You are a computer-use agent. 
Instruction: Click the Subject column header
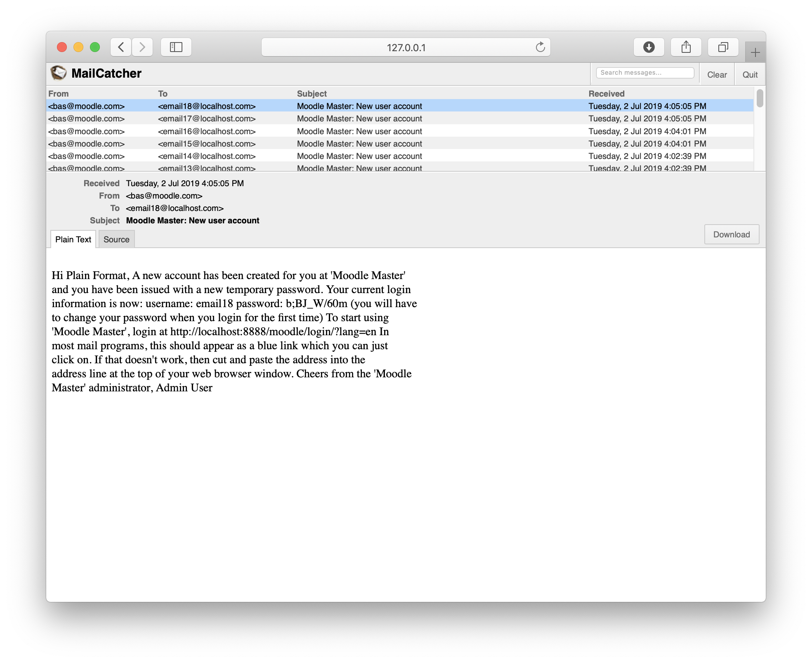point(312,94)
